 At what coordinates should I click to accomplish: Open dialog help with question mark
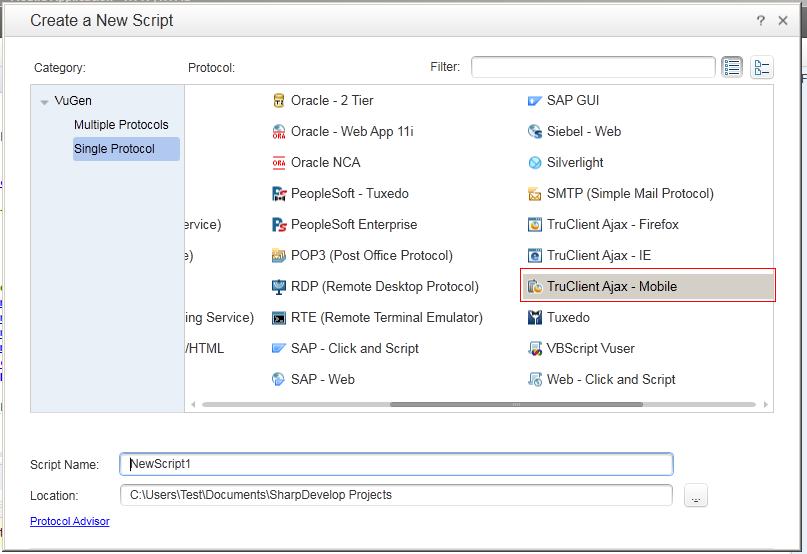[761, 21]
